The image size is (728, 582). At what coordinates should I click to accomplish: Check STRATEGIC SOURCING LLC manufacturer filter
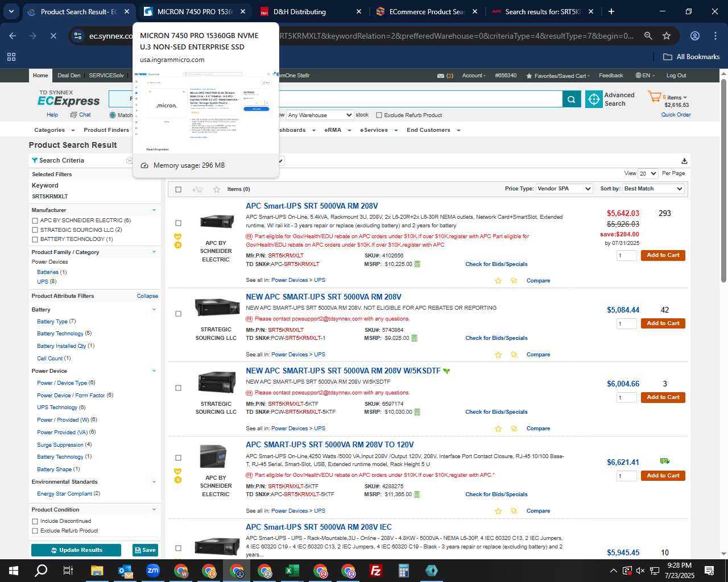[35, 230]
